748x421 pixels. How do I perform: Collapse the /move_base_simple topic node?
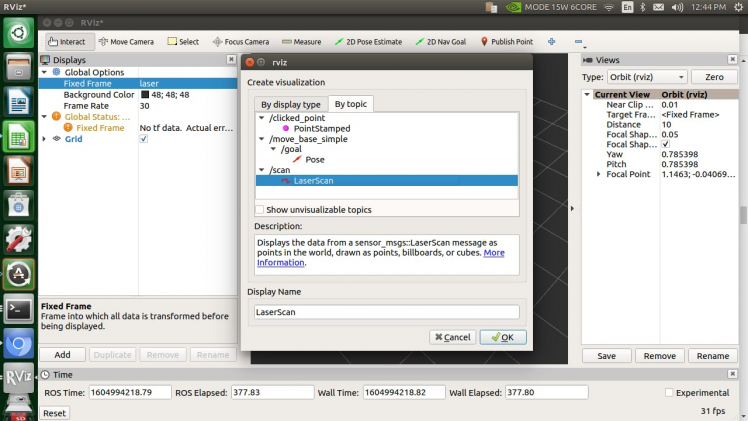point(261,139)
